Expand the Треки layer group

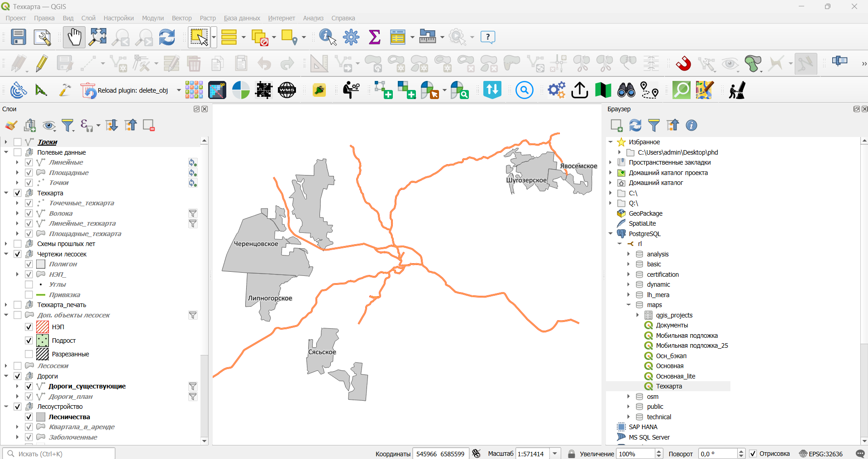[6, 142]
